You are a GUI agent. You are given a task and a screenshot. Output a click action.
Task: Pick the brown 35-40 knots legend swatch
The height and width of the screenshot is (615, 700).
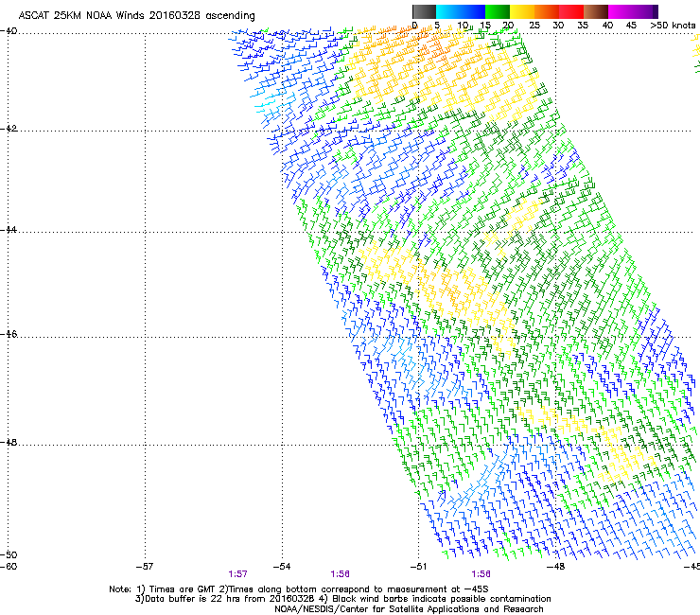pyautogui.click(x=596, y=11)
